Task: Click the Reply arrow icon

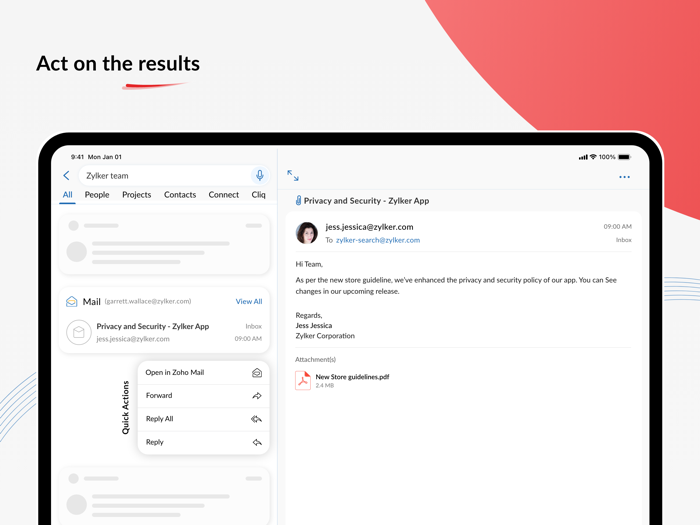Action: click(x=257, y=442)
